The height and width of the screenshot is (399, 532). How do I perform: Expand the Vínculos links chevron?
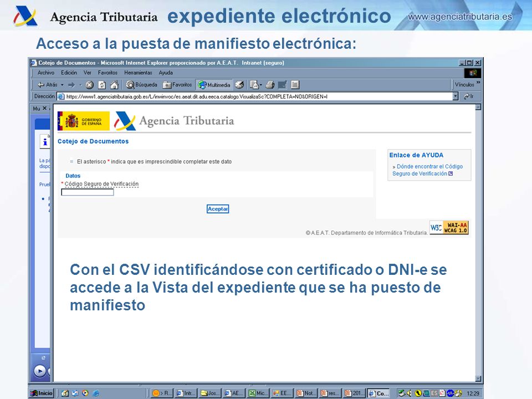pos(478,83)
